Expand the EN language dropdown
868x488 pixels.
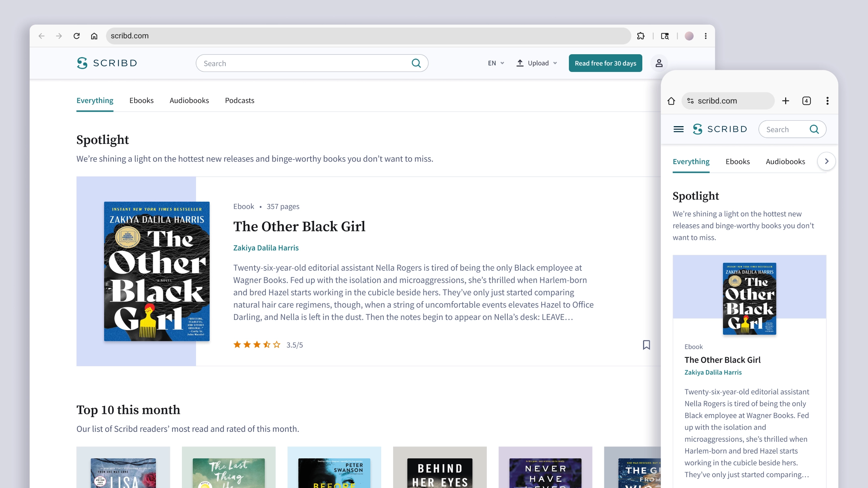pos(496,63)
